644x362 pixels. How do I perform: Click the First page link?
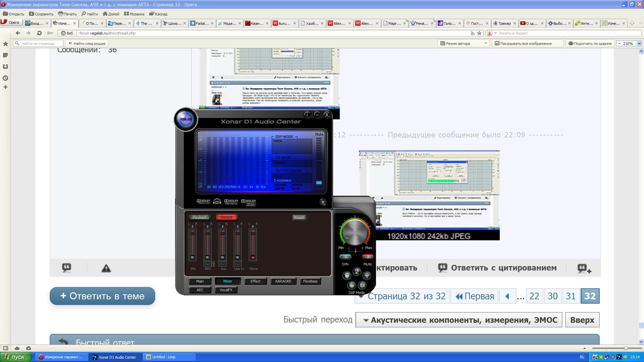(x=475, y=296)
